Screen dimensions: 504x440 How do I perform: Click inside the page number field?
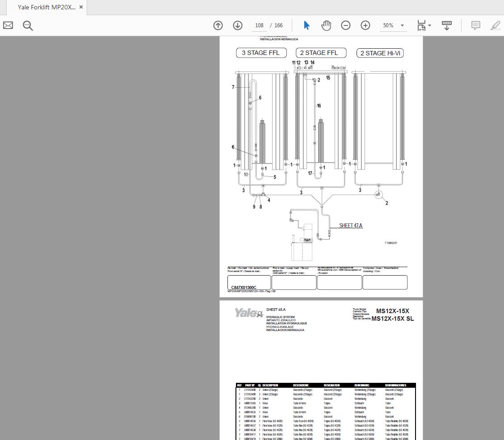(x=259, y=25)
